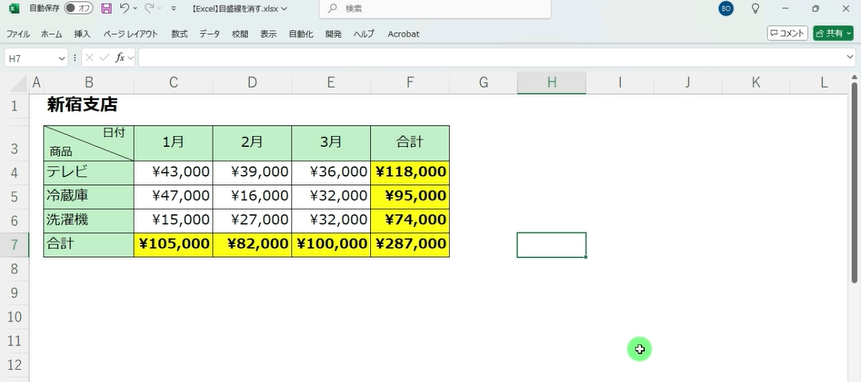
Task: Click the BO account avatar
Action: pos(725,8)
